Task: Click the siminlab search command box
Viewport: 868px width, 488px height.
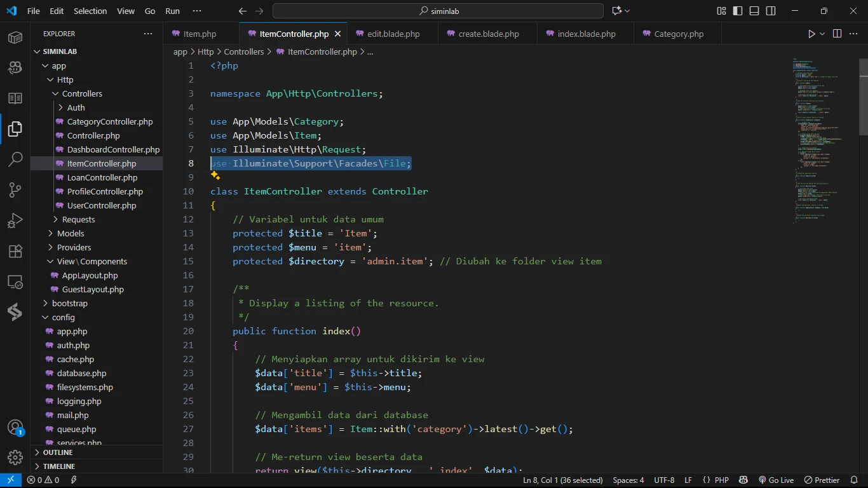Action: click(x=438, y=11)
